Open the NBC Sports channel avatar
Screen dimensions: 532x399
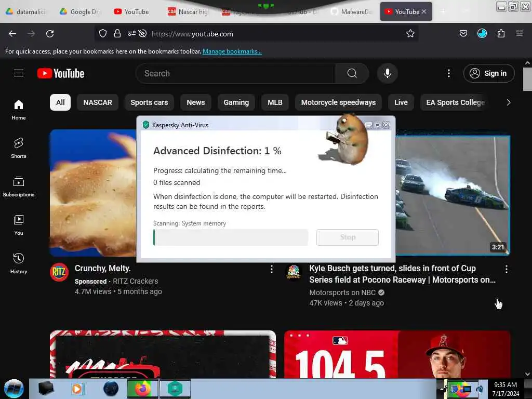pos(294,272)
